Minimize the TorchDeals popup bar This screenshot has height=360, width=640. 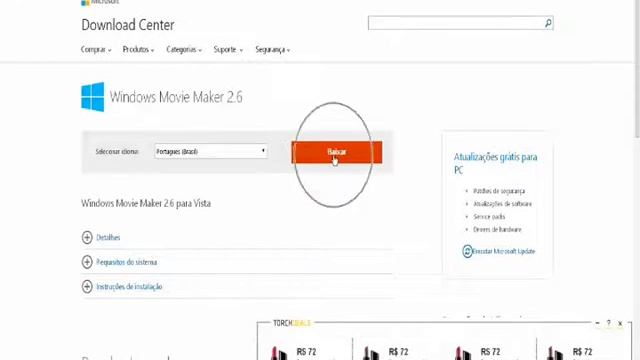pos(597,323)
